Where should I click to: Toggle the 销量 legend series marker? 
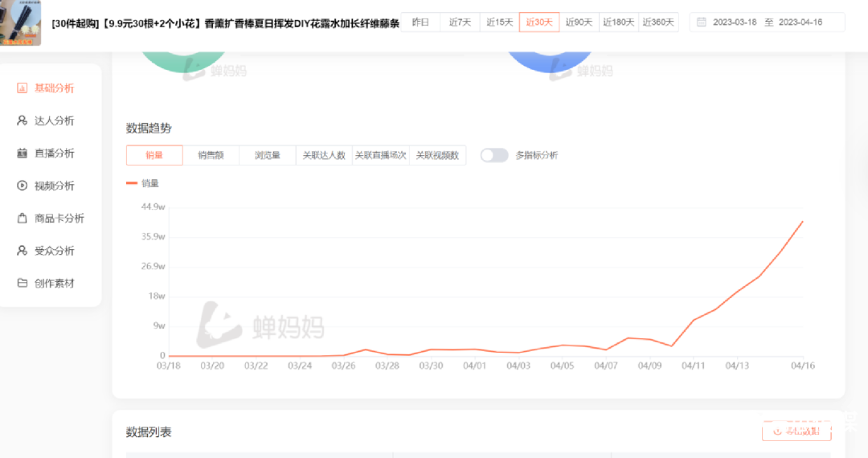132,183
